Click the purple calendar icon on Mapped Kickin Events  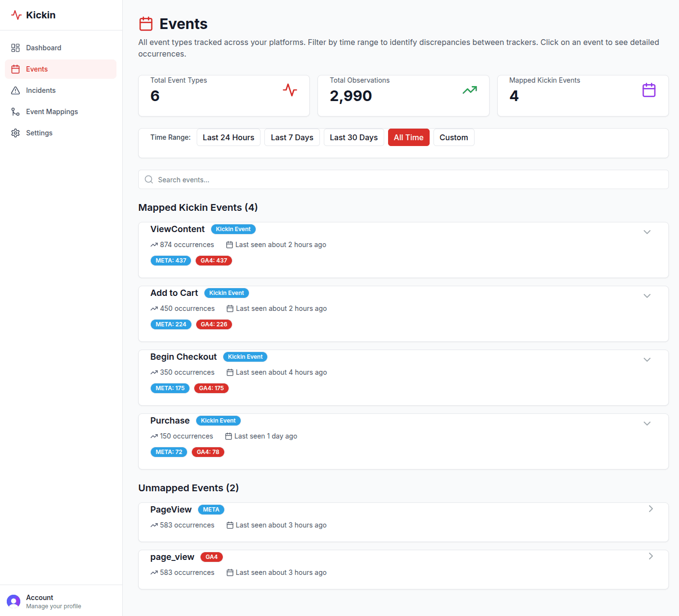(x=649, y=90)
